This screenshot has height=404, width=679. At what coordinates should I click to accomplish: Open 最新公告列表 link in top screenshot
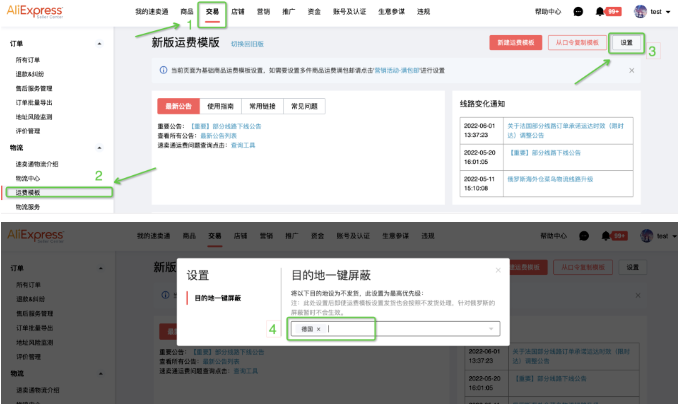(x=218, y=136)
